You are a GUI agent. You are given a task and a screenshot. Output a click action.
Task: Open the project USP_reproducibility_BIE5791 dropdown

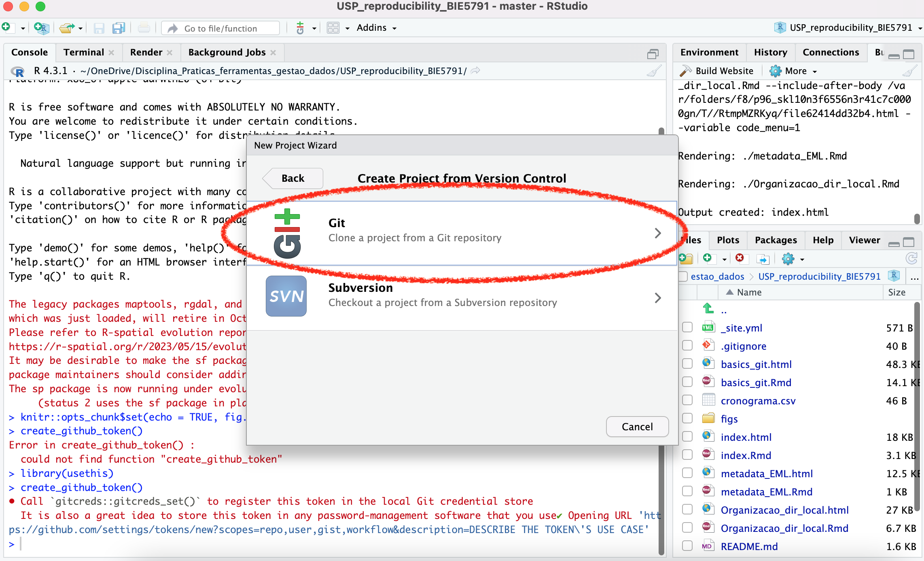[x=848, y=28]
